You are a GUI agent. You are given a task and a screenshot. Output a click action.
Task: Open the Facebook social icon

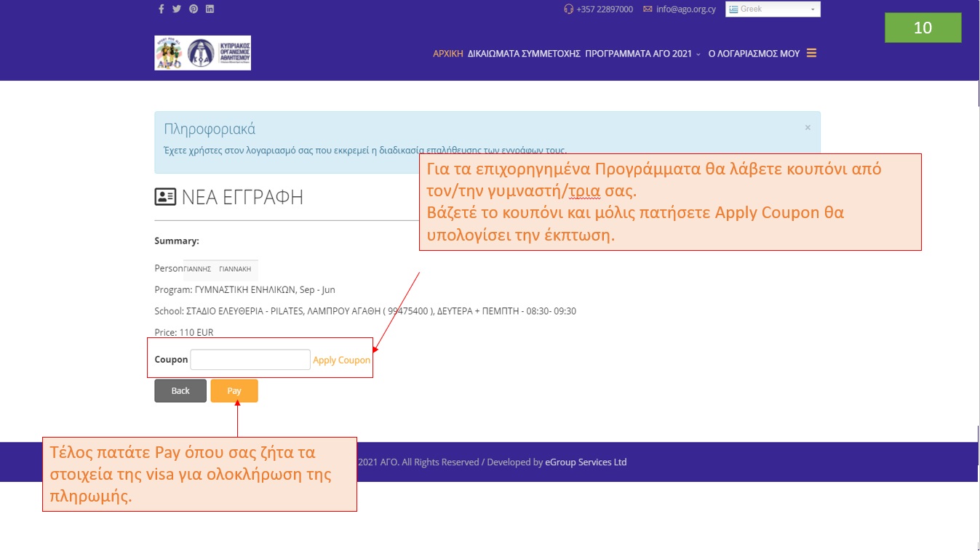coord(161,9)
